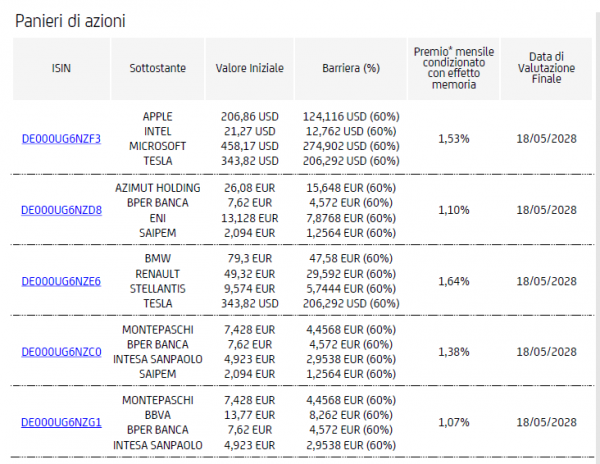Click the 79,3 EUR initial value

tap(249, 259)
